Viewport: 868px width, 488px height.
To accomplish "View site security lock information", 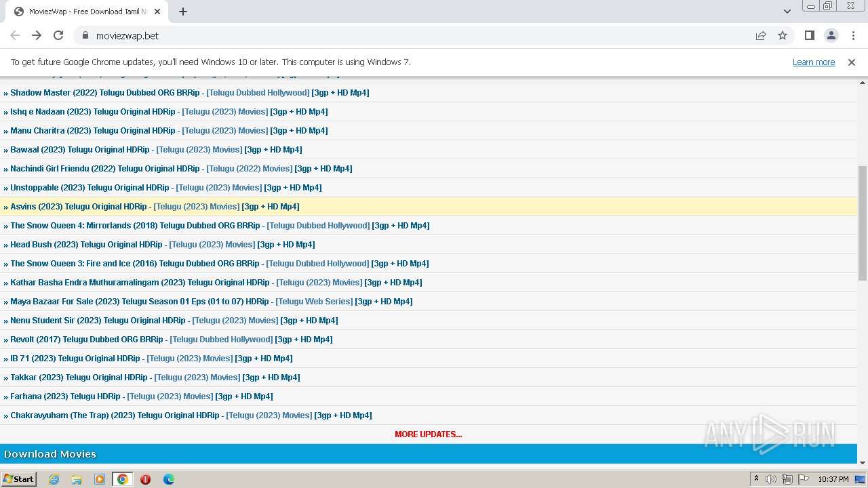I will 85,35.
